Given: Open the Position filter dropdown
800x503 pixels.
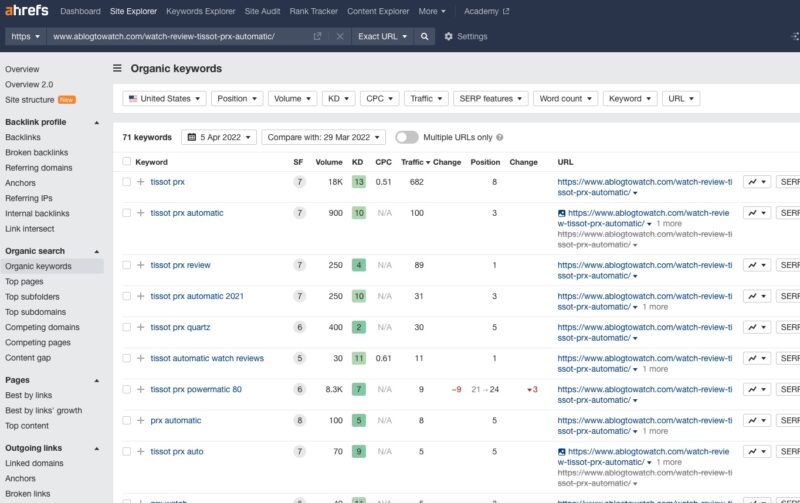Looking at the screenshot, I should [x=237, y=98].
